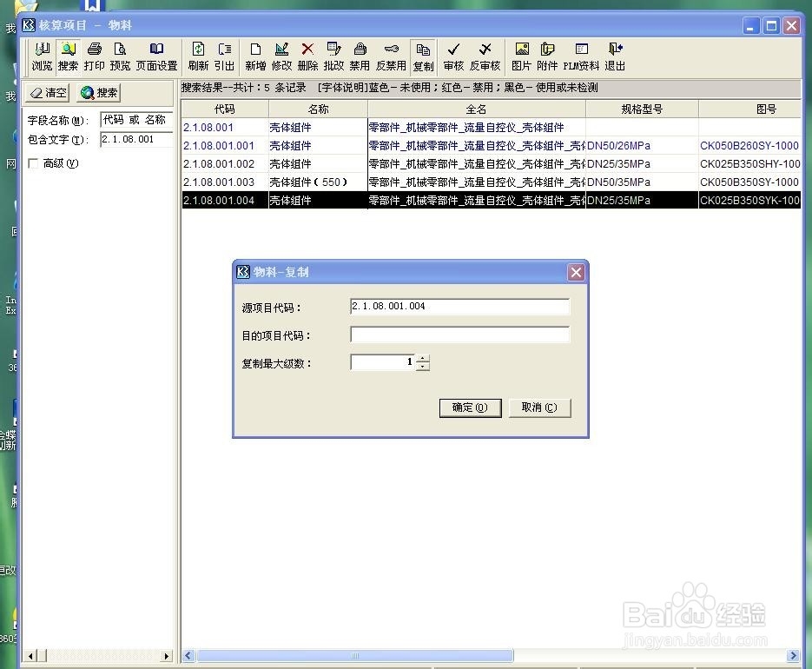Open the 附件 attachment tool
Viewport: 812px width, 669px height.
coord(547,56)
